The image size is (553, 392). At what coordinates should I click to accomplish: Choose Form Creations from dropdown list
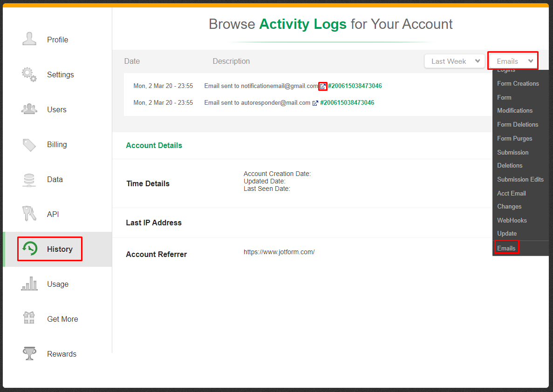tap(518, 84)
